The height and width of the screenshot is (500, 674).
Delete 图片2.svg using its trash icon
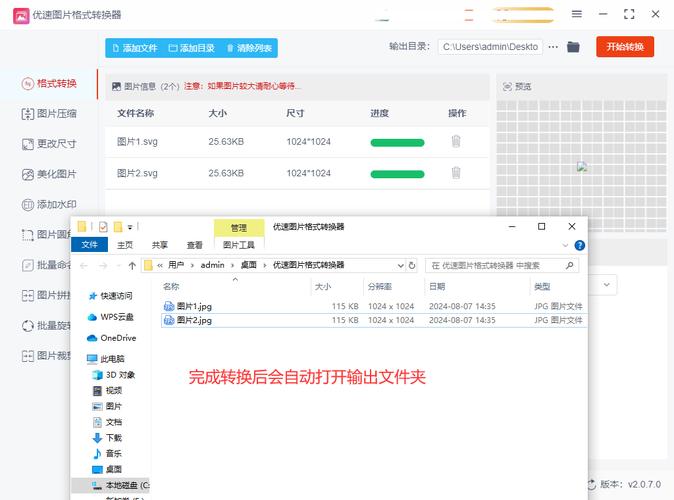(456, 173)
